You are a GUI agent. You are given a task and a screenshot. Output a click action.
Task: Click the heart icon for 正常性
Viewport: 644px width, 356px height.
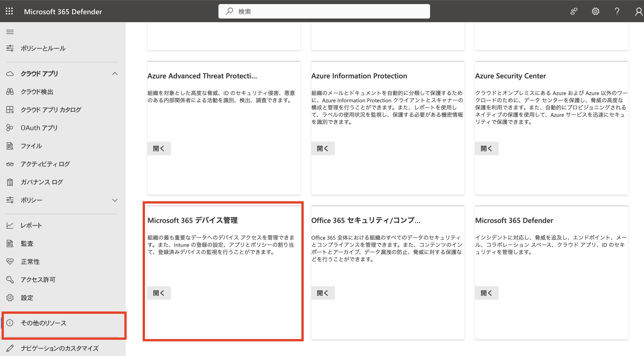[10, 262]
